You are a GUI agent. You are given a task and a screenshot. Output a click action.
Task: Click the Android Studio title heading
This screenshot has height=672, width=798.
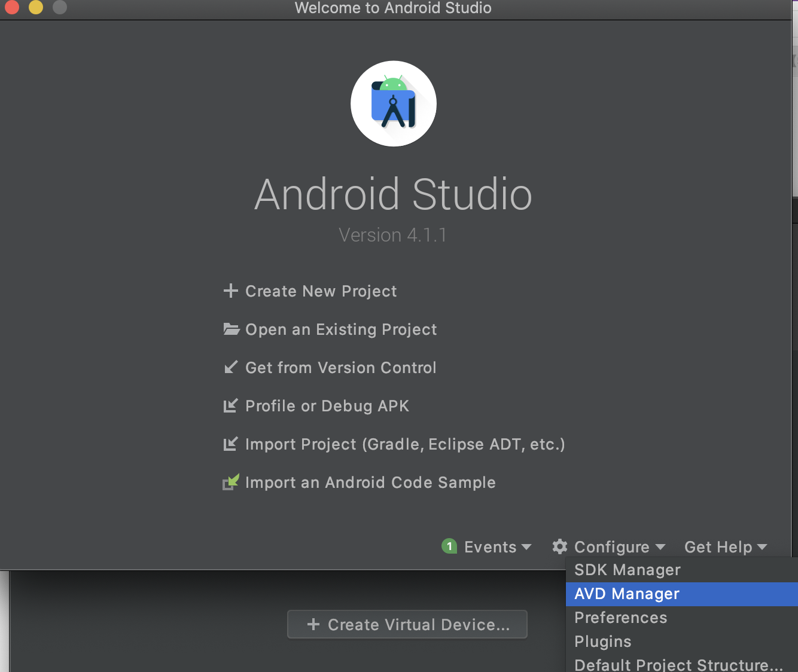click(x=394, y=194)
